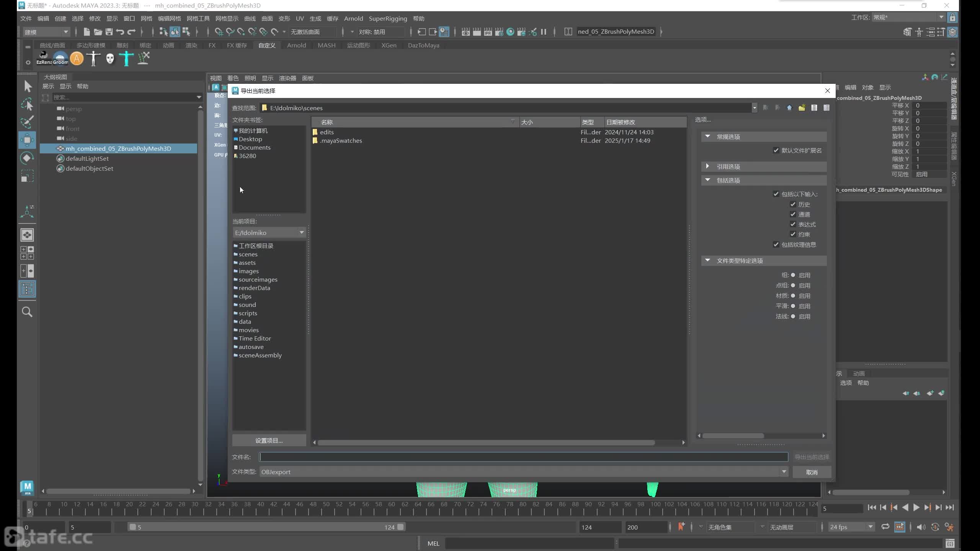Toggle Include these inputs checkbox
980x551 pixels.
point(776,194)
